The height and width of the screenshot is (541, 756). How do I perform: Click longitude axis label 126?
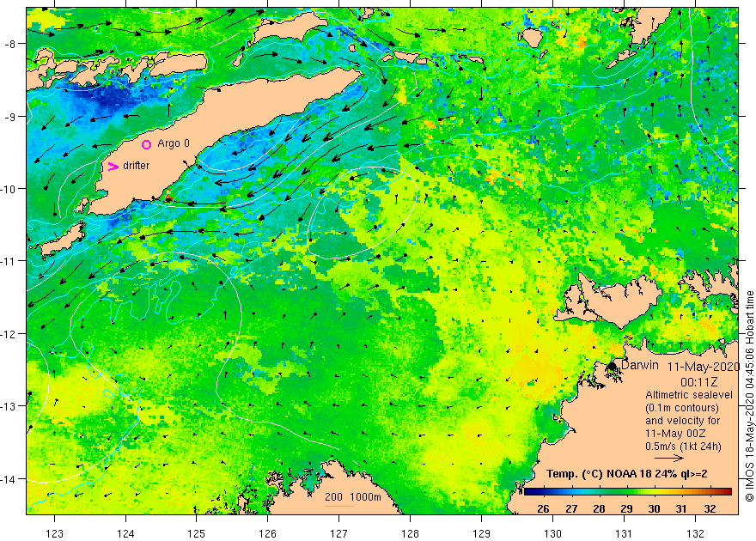(267, 533)
